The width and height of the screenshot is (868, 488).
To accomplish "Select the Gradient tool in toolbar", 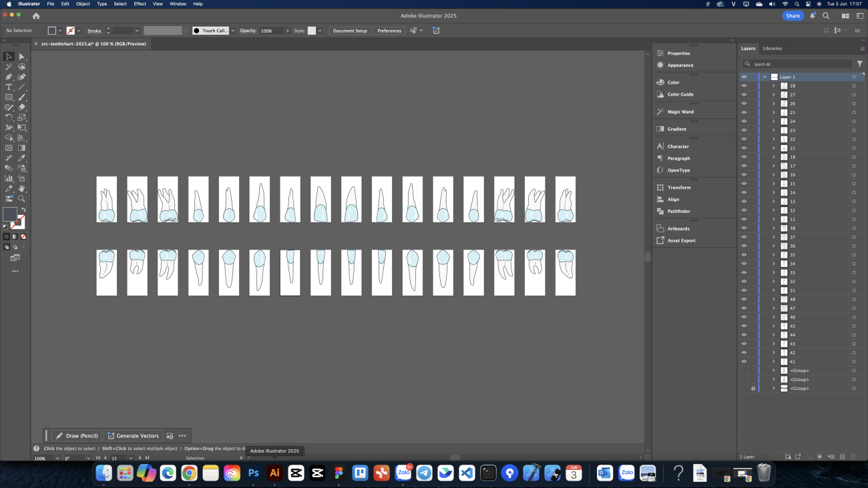I will (22, 148).
